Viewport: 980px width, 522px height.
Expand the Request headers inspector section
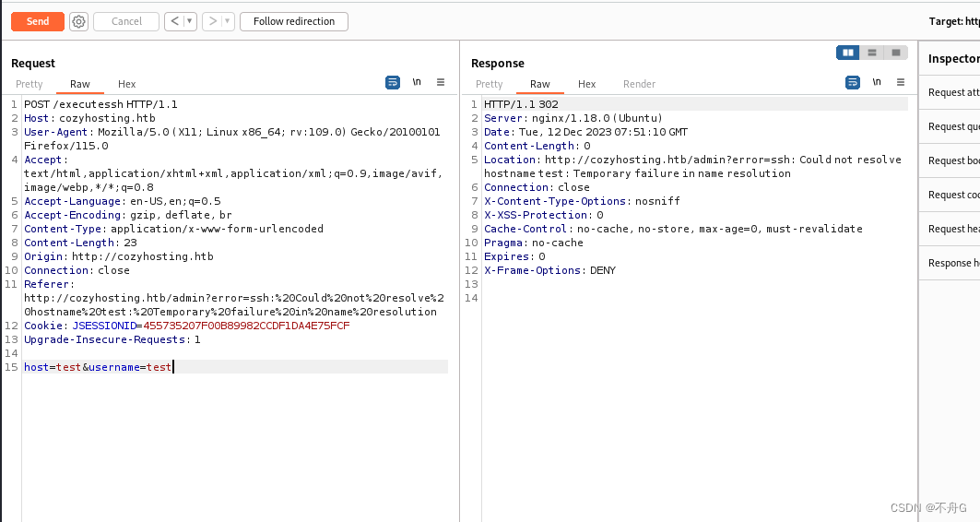click(950, 229)
